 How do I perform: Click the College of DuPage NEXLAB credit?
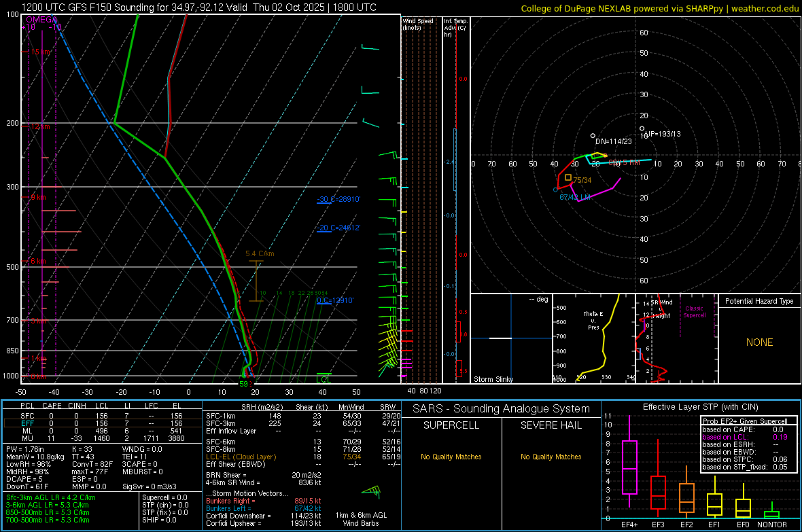point(659,8)
